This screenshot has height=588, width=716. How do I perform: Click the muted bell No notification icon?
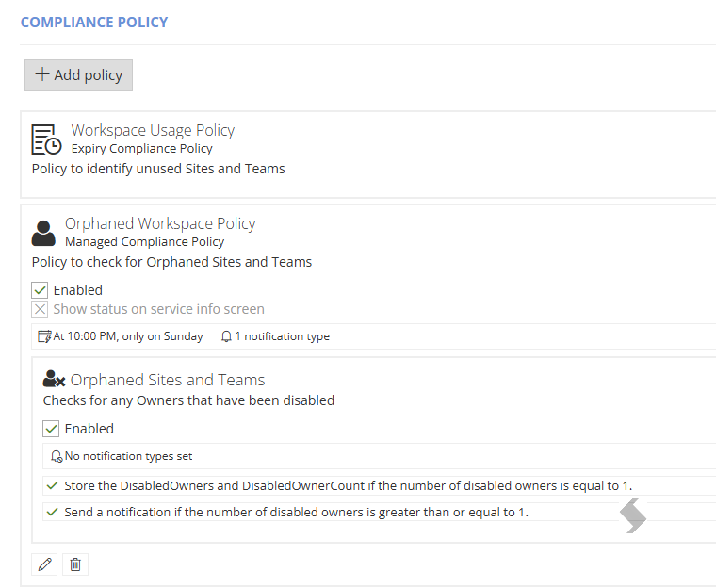tap(57, 456)
